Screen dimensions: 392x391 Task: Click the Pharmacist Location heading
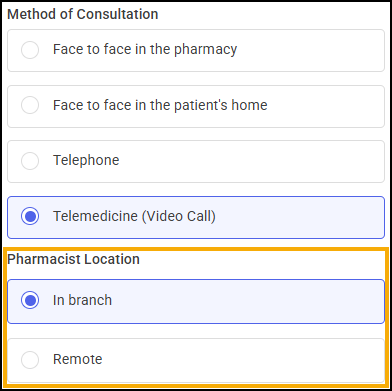pos(73,259)
